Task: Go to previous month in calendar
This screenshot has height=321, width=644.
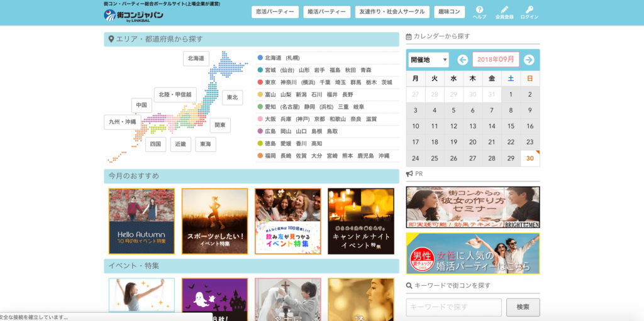Action: (x=463, y=60)
